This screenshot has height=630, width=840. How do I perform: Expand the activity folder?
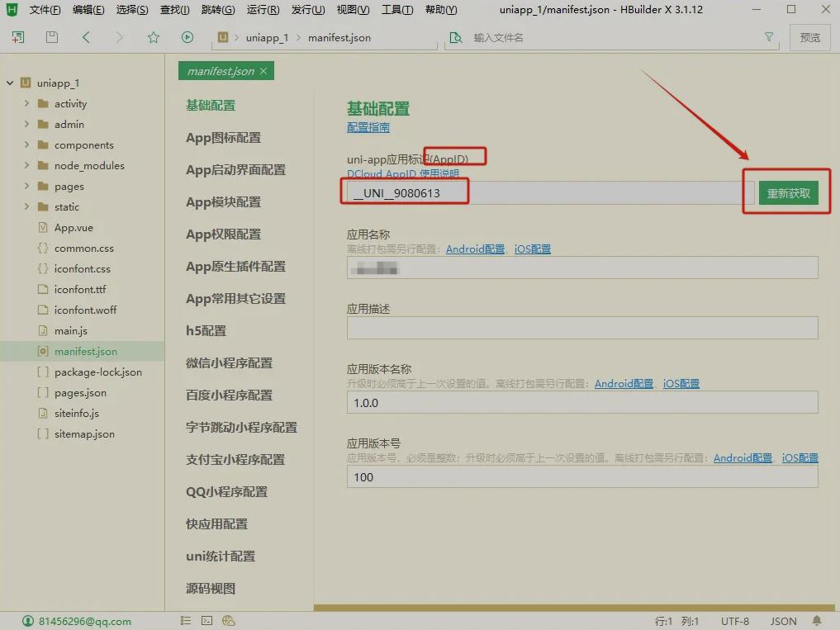26,103
